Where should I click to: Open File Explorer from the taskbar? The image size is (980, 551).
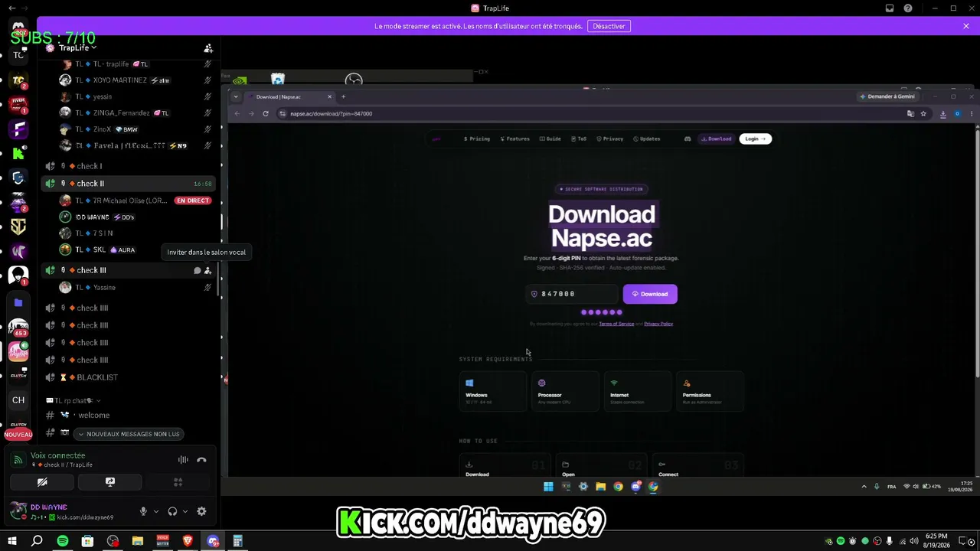[x=138, y=542]
